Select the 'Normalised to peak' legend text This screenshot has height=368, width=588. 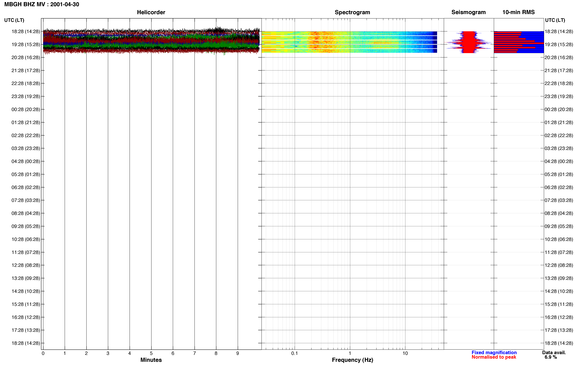494,357
